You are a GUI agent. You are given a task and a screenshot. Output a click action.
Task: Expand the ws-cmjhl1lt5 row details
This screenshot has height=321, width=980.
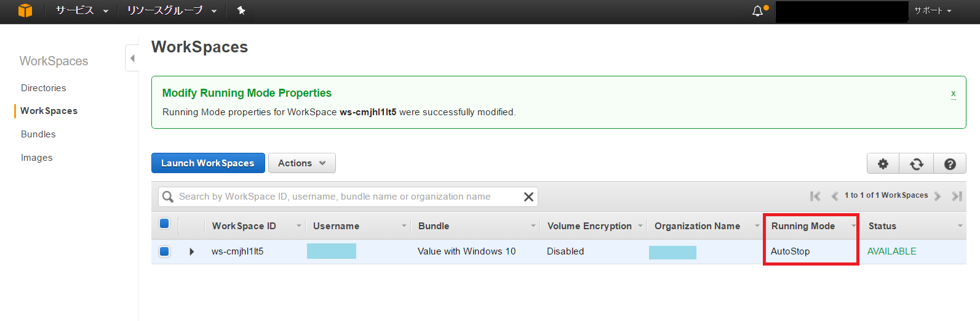(x=192, y=251)
